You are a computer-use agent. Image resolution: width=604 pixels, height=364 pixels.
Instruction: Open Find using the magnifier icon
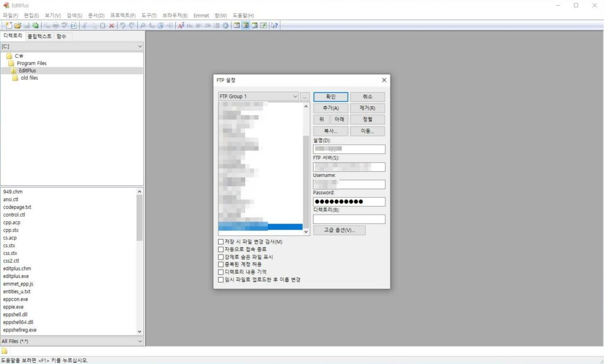point(143,25)
